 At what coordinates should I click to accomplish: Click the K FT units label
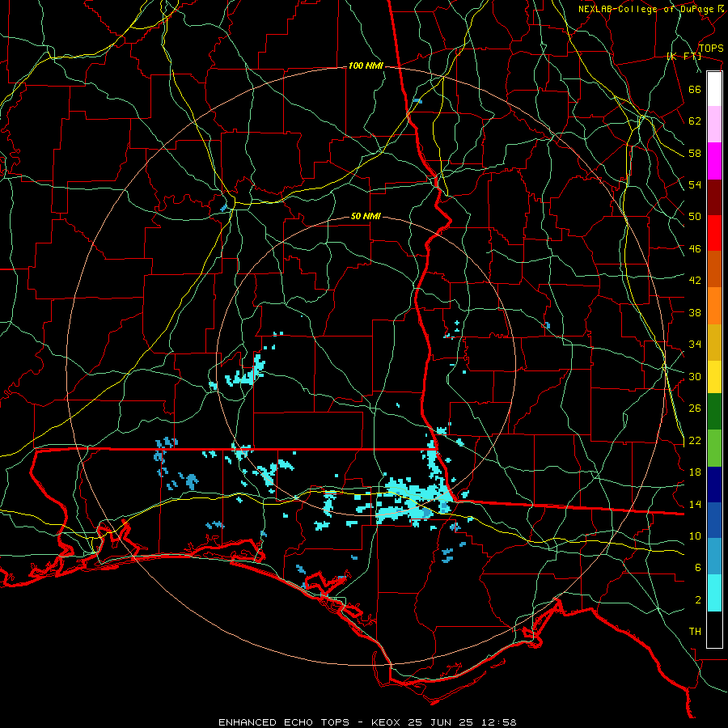[x=684, y=57]
